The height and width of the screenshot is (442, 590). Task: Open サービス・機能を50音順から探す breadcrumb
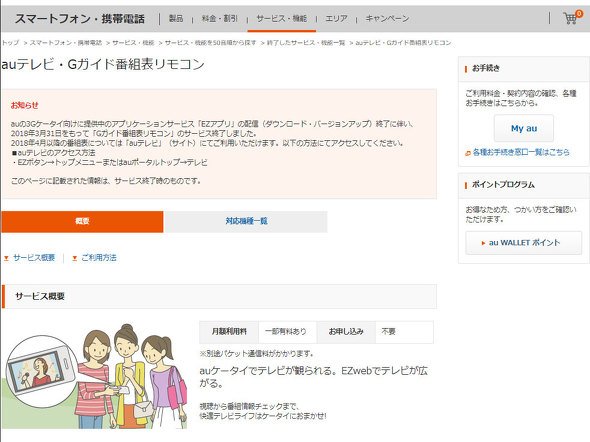pos(210,43)
